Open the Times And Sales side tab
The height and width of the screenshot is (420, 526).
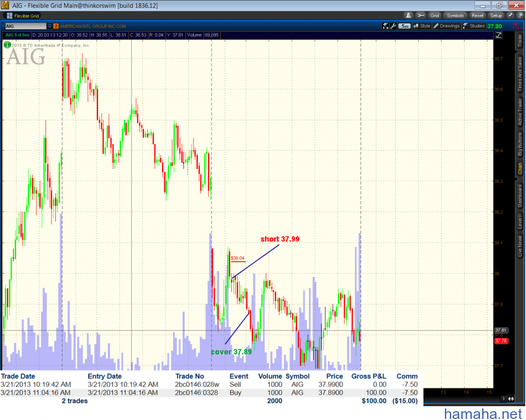[519, 74]
